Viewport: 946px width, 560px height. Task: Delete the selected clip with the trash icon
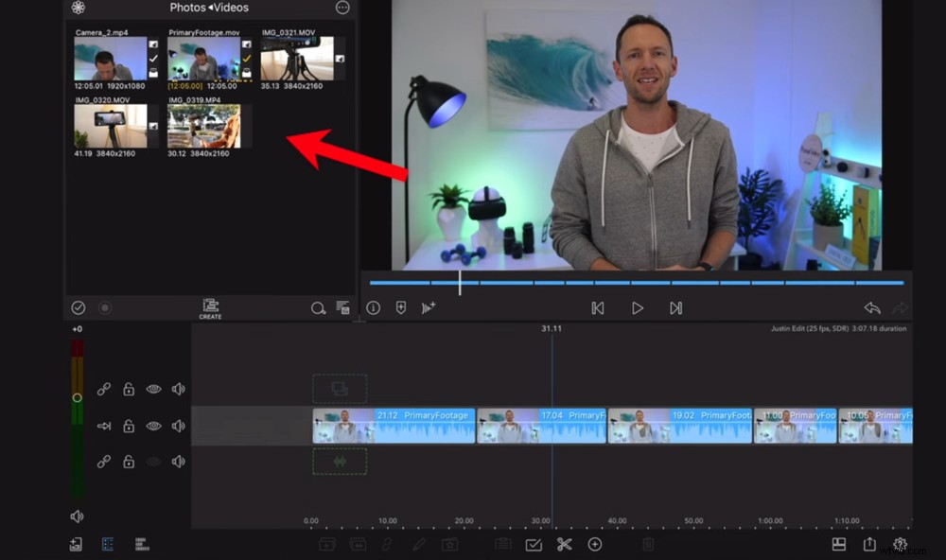[x=647, y=544]
